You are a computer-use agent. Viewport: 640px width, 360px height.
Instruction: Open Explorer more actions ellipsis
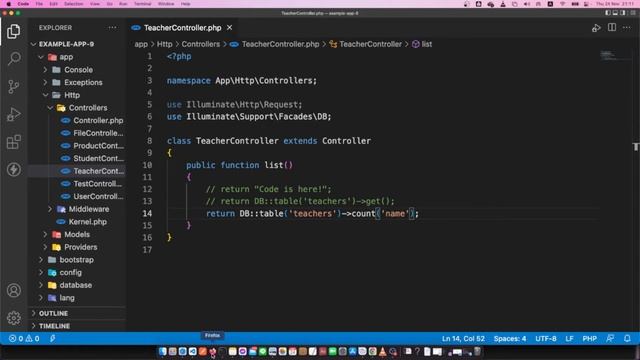coord(112,28)
